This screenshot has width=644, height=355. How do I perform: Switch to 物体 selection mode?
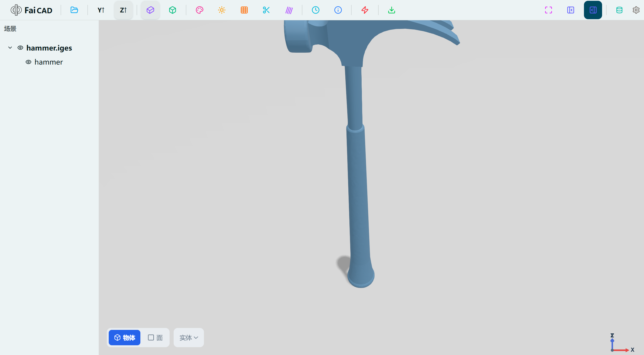tap(124, 338)
